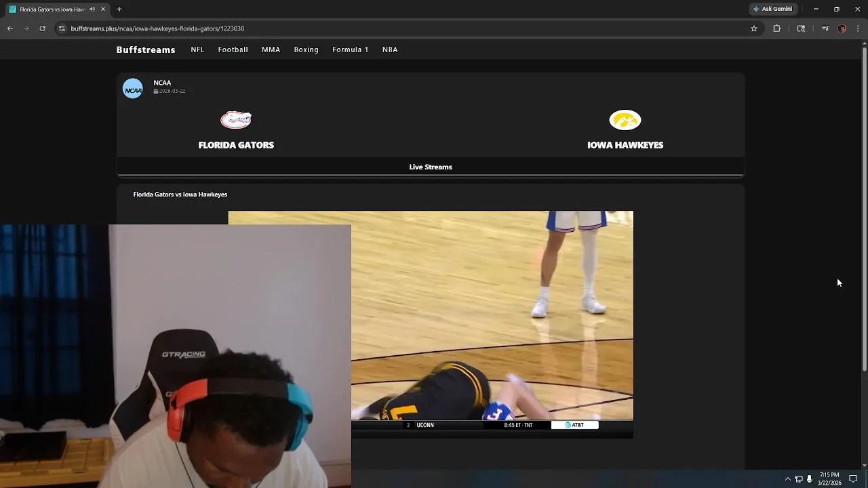Open the network tray icon

(x=798, y=479)
